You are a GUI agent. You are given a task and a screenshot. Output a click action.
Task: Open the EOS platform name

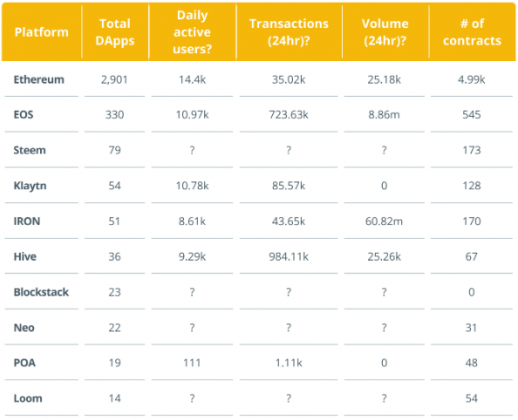pyautogui.click(x=23, y=115)
